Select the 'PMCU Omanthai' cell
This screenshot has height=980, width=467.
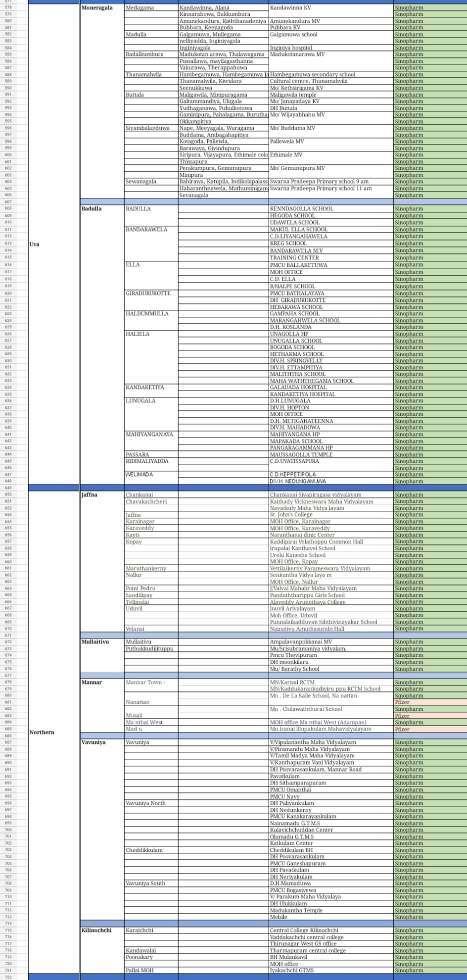[331, 790]
